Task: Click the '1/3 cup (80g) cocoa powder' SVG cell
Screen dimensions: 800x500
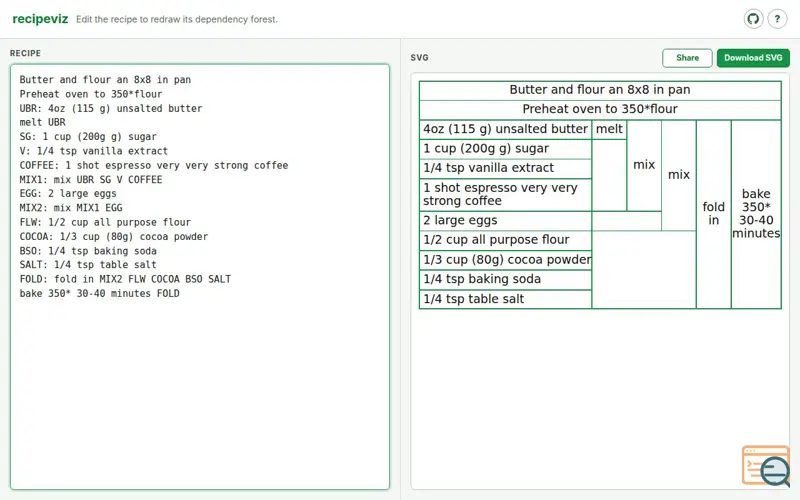Action: [x=506, y=260]
